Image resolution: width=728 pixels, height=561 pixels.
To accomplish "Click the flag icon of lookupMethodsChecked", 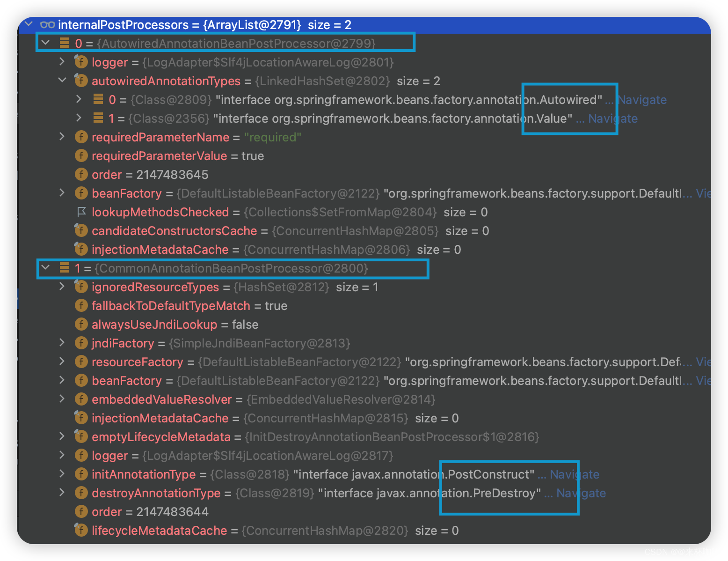I will pos(81,212).
